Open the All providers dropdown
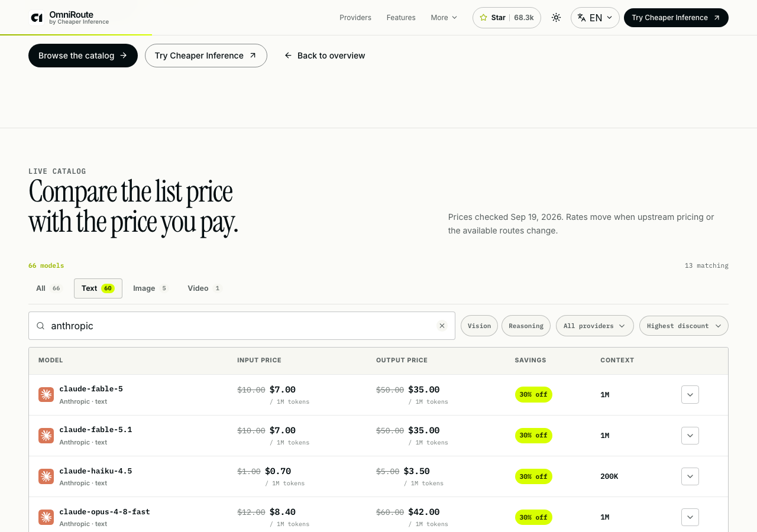Screen dimensions: 757x532 [594, 326]
